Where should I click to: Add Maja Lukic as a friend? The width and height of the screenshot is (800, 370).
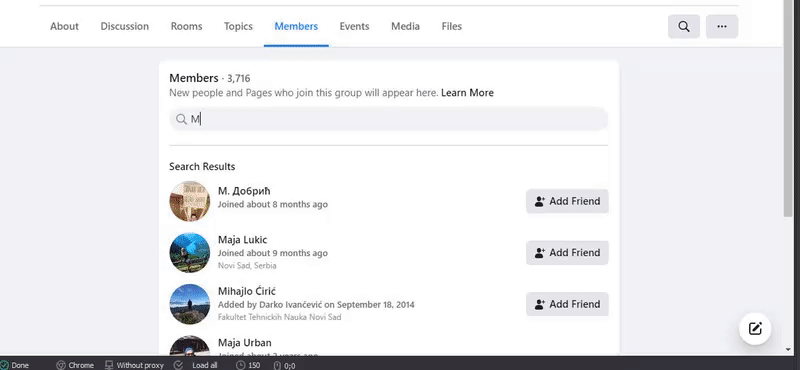[567, 253]
